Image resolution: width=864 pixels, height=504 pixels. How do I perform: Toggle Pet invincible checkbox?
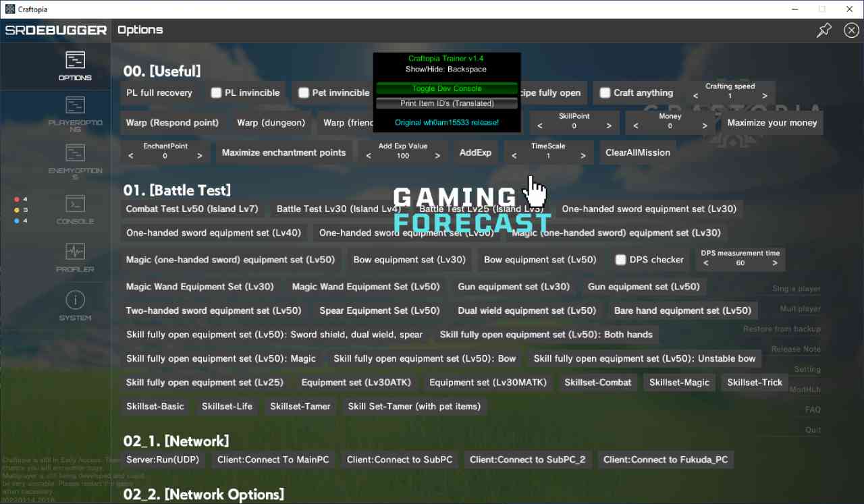tap(304, 93)
